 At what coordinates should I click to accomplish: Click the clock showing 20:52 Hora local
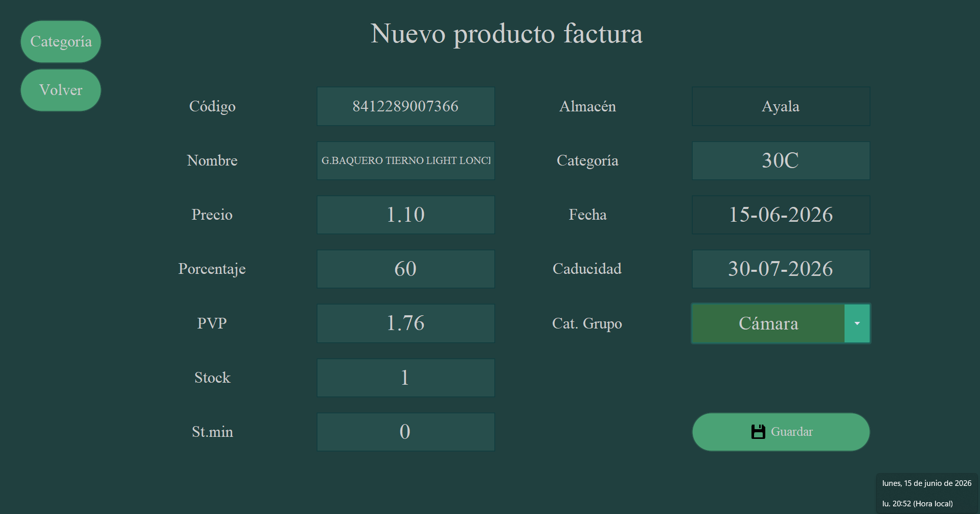pos(918,504)
